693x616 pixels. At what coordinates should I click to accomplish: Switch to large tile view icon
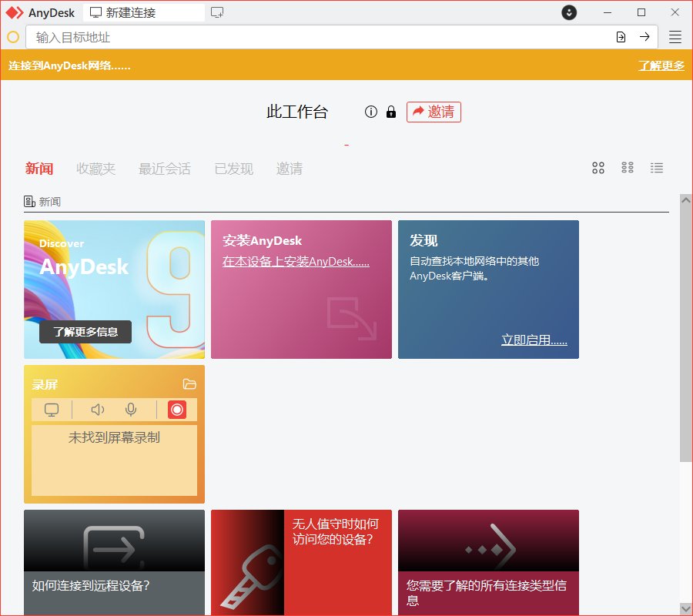598,168
